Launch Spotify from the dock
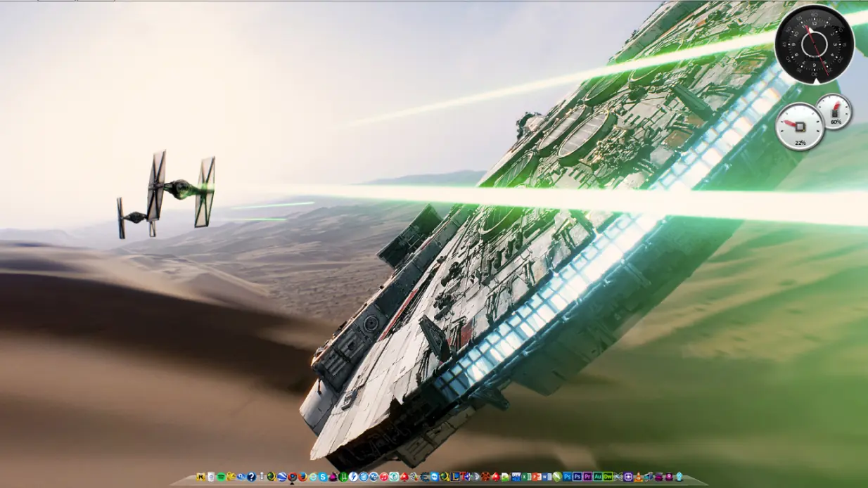Screen dimensions: 868x488 click(222, 477)
